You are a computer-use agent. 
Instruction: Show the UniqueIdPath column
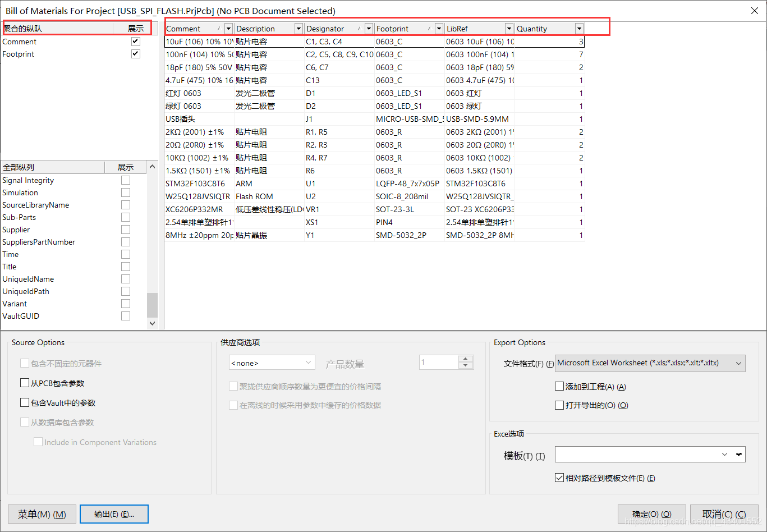126,291
